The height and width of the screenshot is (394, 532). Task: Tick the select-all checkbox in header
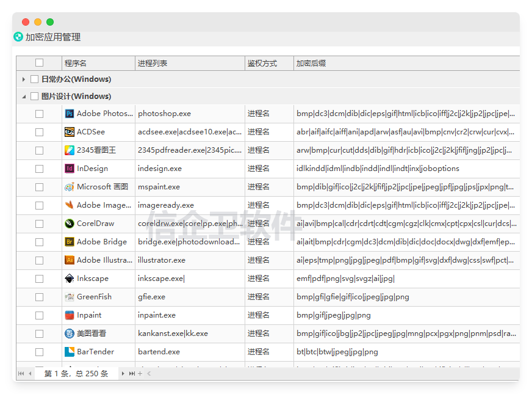(x=40, y=63)
